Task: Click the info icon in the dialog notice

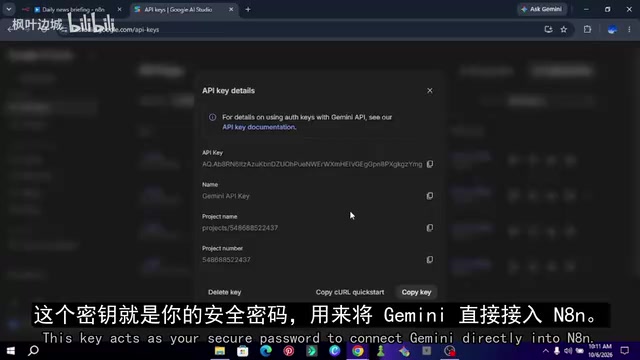Action: pos(212,118)
